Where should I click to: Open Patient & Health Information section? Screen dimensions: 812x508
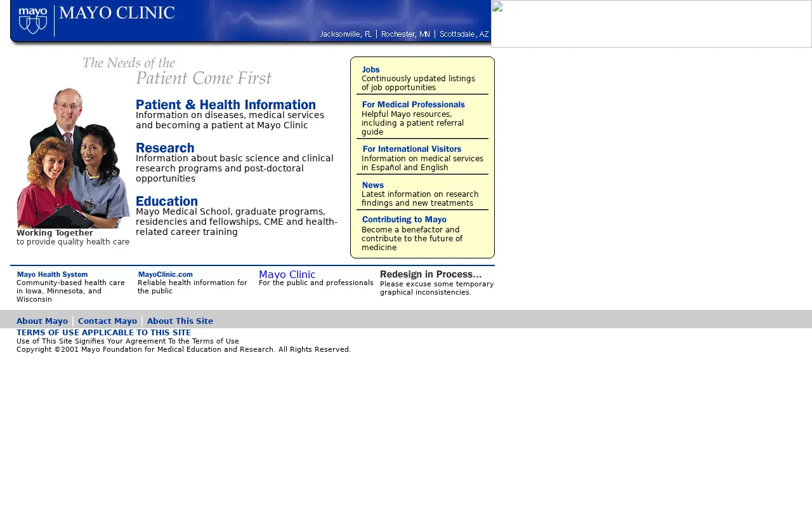click(226, 105)
